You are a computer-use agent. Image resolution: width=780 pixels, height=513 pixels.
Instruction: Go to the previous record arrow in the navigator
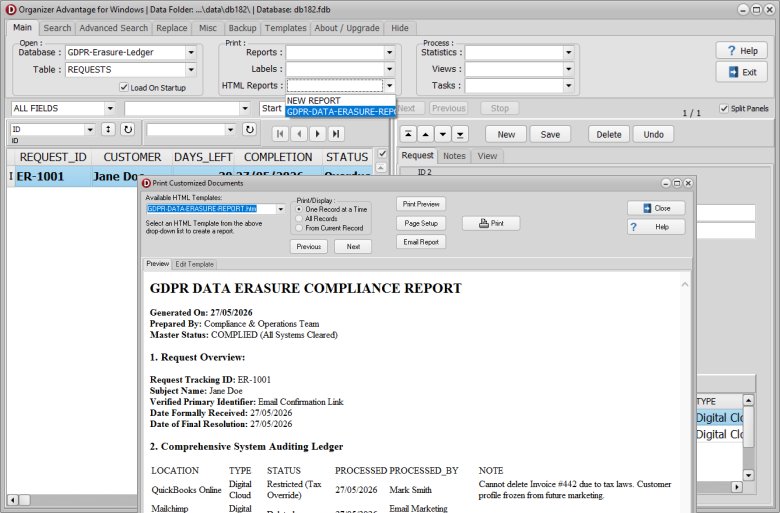click(299, 134)
